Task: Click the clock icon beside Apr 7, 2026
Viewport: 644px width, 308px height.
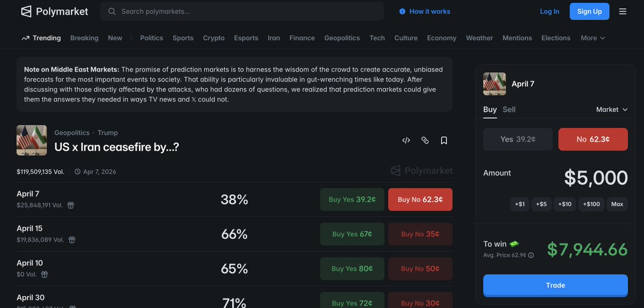Action: (x=78, y=172)
